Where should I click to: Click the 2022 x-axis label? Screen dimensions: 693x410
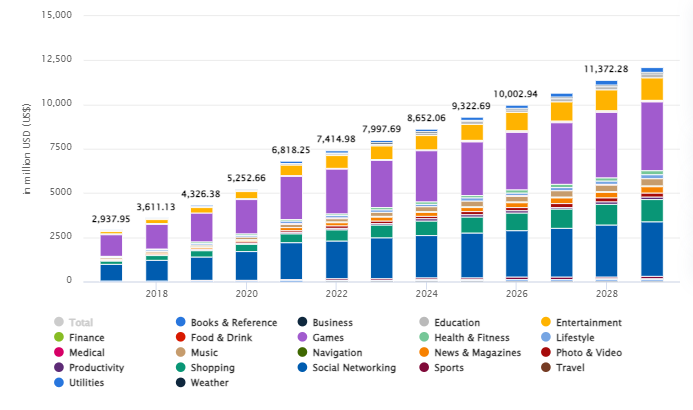337,294
